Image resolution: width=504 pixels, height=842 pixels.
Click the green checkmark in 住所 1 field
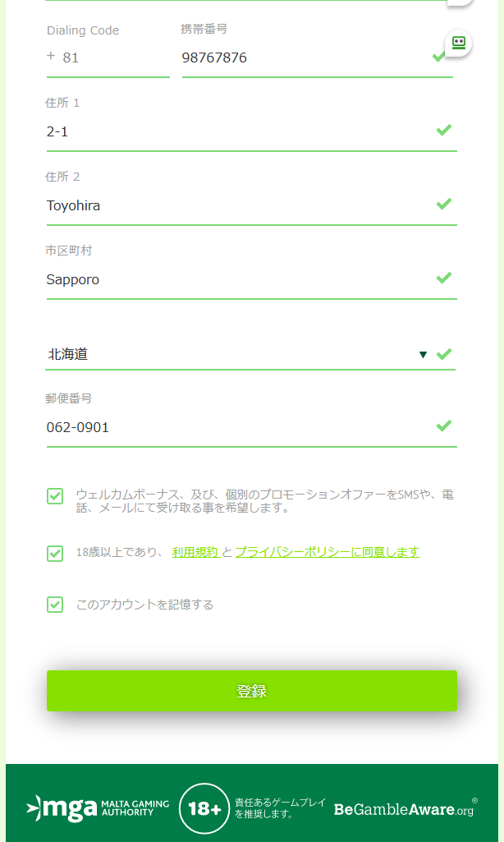point(444,130)
